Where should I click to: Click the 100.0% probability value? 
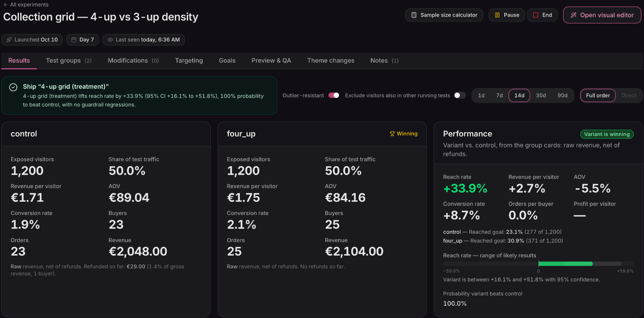[x=455, y=304]
